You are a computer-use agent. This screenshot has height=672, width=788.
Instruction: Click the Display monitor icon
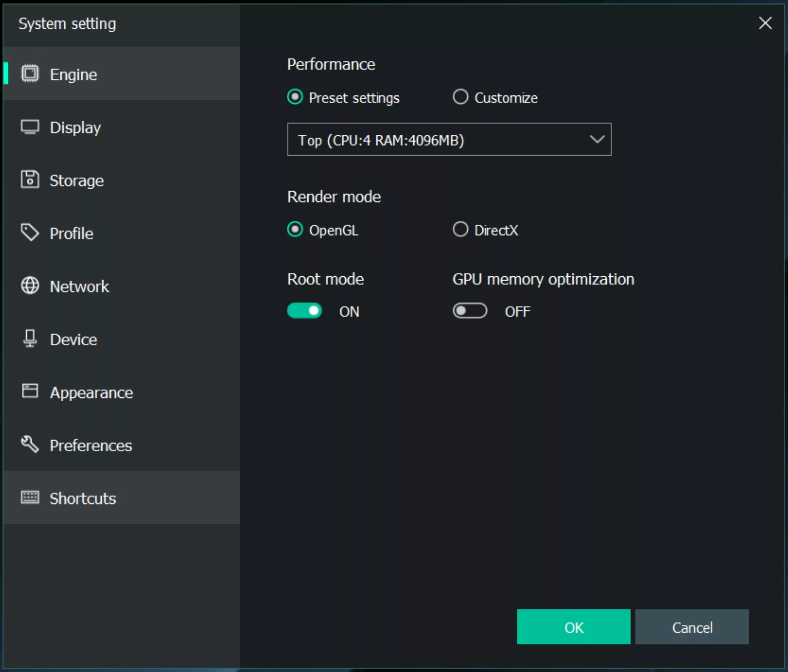[30, 127]
